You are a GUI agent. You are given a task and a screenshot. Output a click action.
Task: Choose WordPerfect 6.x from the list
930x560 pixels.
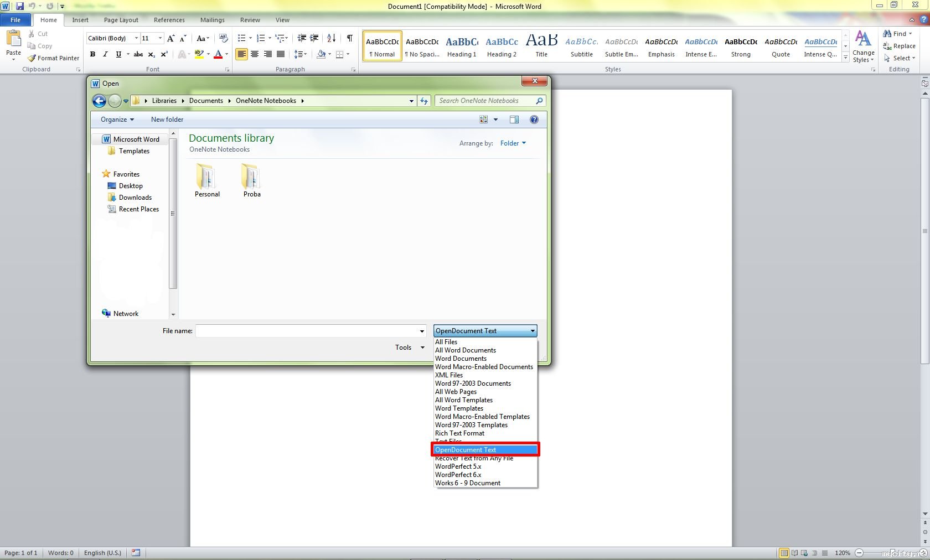tap(485, 475)
